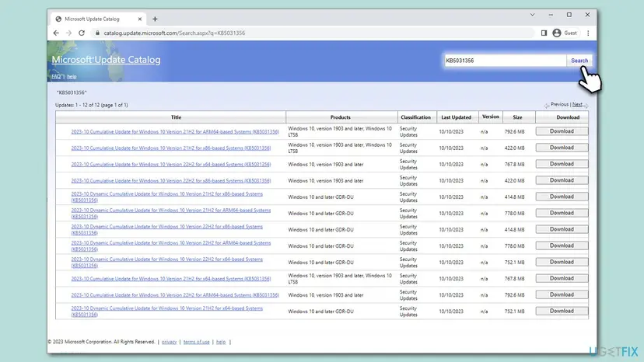Open Dynamic Cumulative Update 21H2 x86 link
This screenshot has height=362, width=644.
tap(166, 197)
